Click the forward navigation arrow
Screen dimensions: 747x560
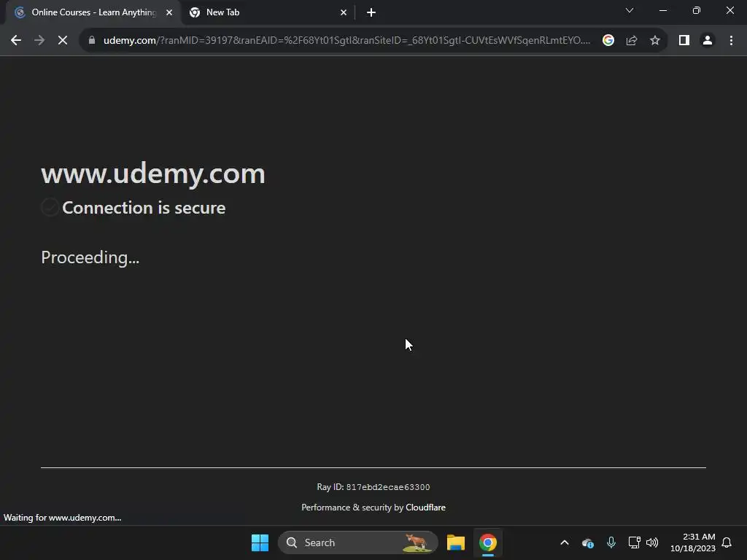pos(39,41)
